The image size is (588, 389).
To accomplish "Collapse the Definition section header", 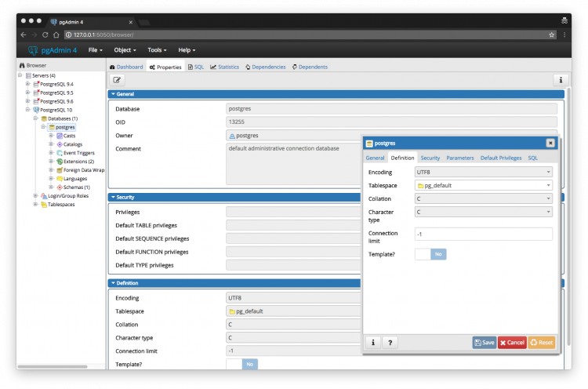I will pos(234,283).
